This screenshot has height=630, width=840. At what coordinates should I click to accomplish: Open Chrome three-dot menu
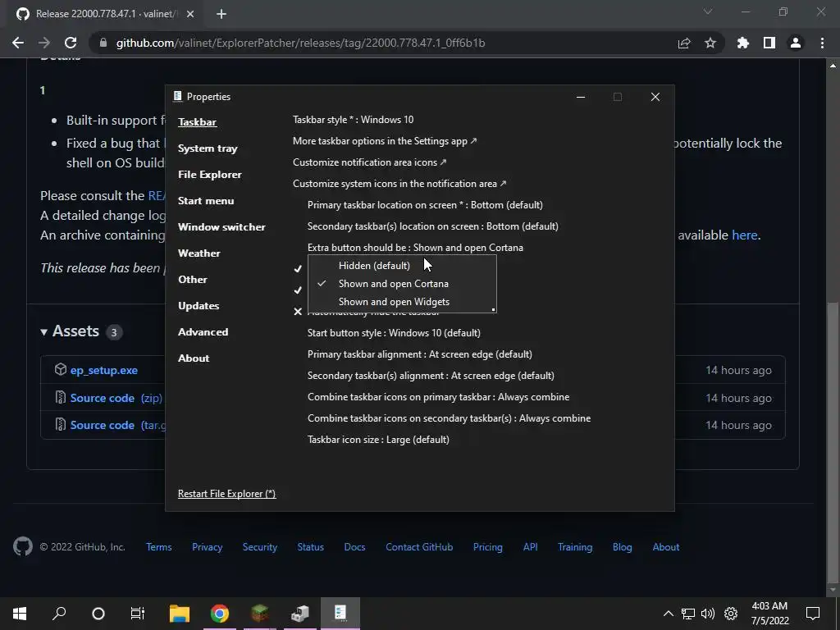pyautogui.click(x=822, y=43)
